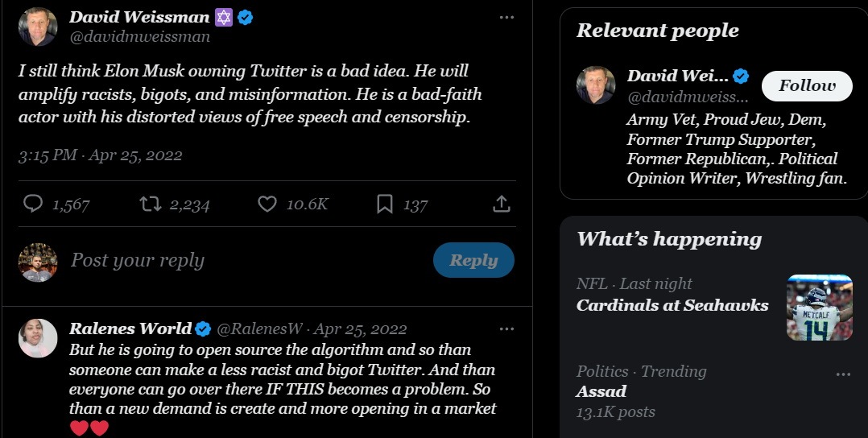Click the verified badge in Relevant people
The width and height of the screenshot is (868, 438).
point(741,76)
